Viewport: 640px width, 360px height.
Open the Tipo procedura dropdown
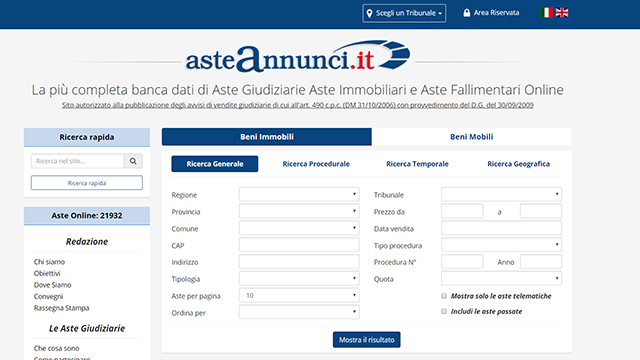tap(501, 245)
